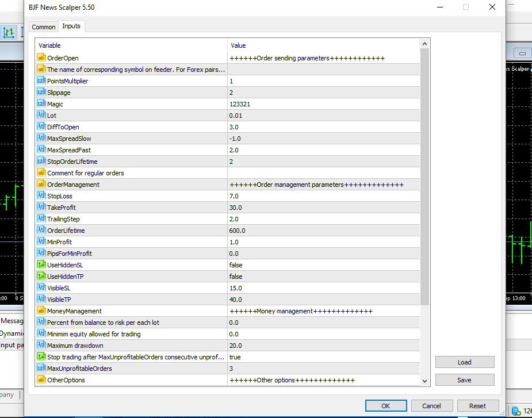
Task: Click the OtherOptions string icon
Action: (x=41, y=380)
